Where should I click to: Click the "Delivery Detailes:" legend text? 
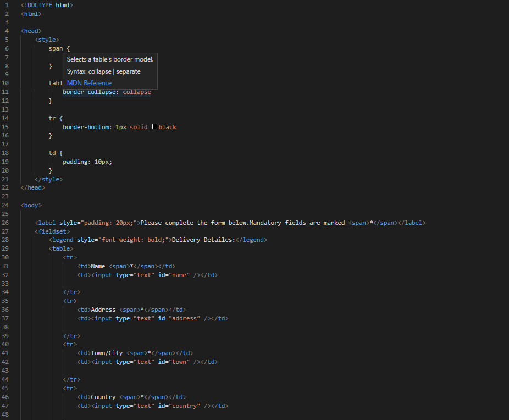point(203,240)
